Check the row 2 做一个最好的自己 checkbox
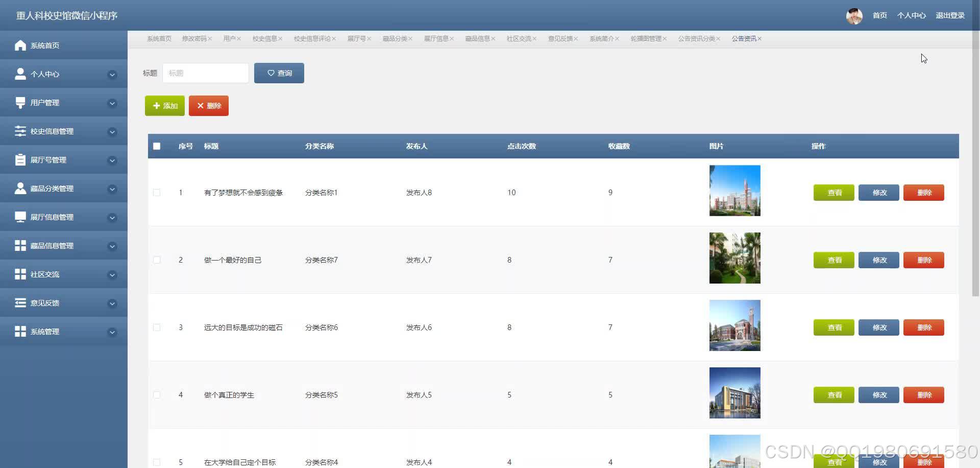980x468 pixels. (x=157, y=260)
